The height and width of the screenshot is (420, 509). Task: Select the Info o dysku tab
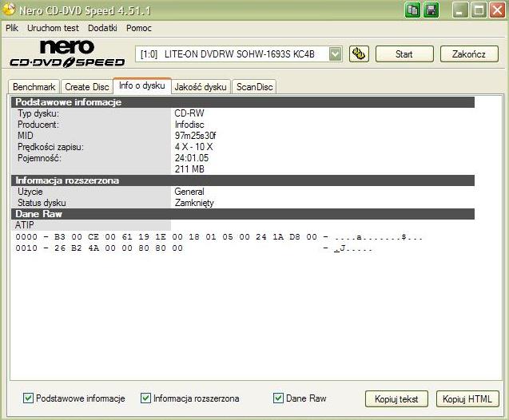142,85
